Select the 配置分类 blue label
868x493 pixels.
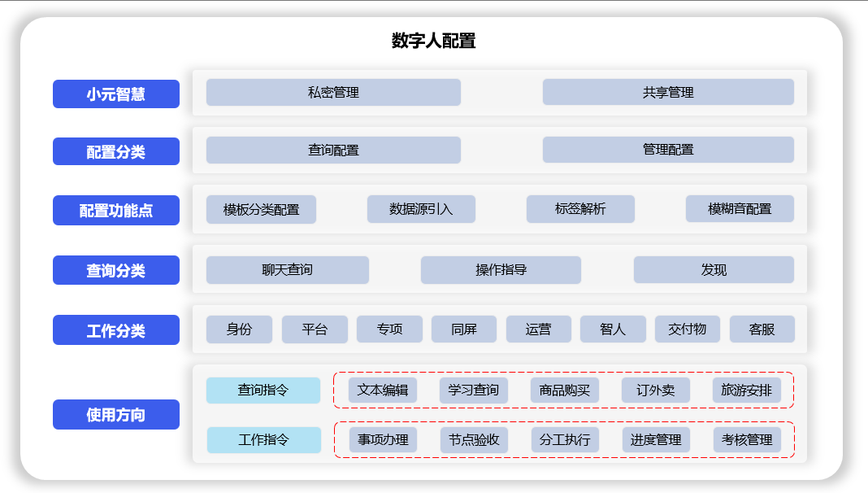click(x=115, y=151)
